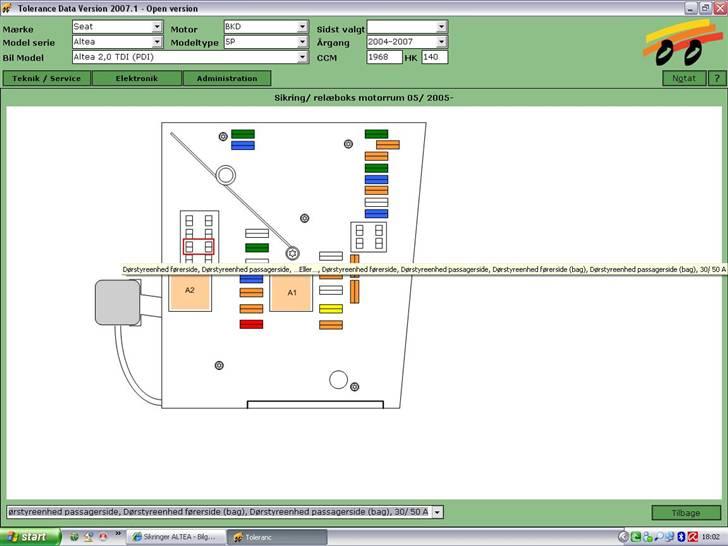Open the Teknik / Service menu

click(47, 78)
